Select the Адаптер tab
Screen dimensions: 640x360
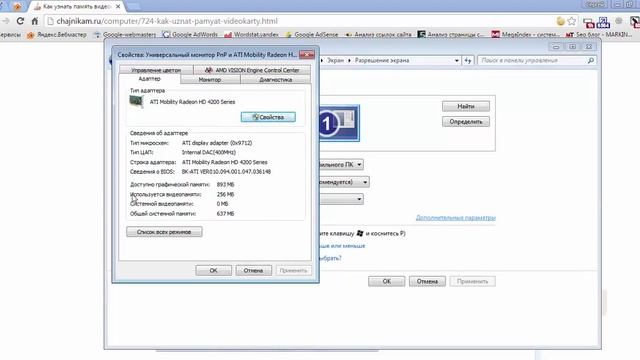tap(149, 79)
